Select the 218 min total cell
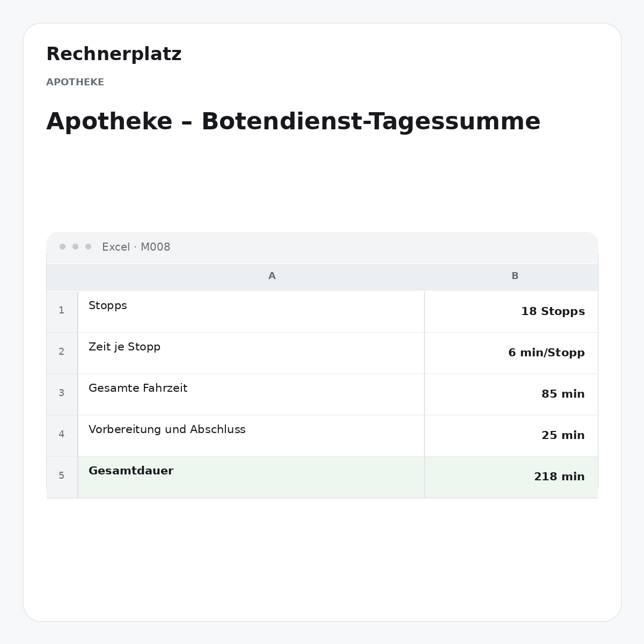 point(511,477)
